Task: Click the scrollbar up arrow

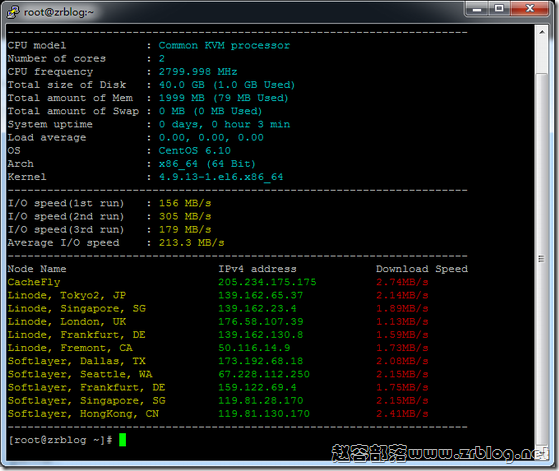Action: (542, 32)
